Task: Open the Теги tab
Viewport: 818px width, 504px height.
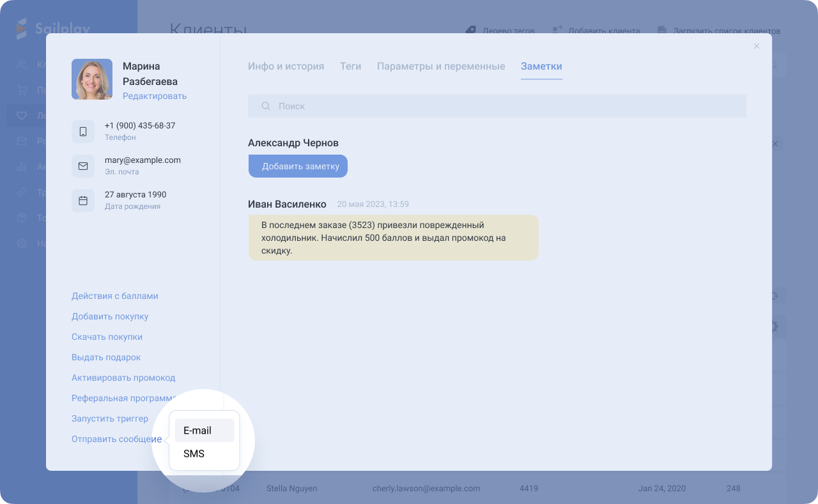Action: [350, 66]
